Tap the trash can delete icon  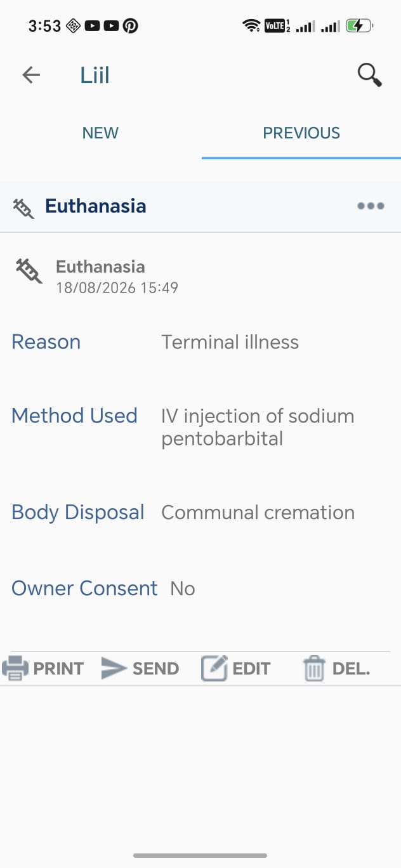pyautogui.click(x=314, y=669)
